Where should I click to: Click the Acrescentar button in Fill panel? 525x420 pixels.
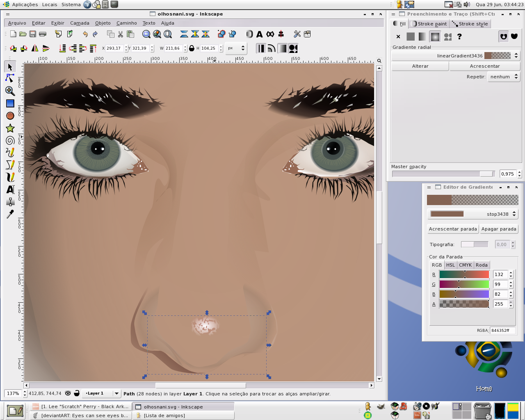(485, 66)
